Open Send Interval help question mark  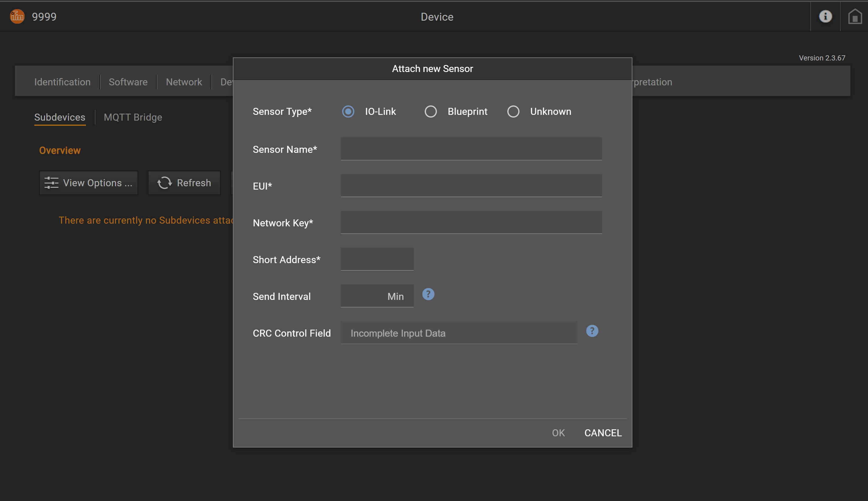pyautogui.click(x=428, y=294)
